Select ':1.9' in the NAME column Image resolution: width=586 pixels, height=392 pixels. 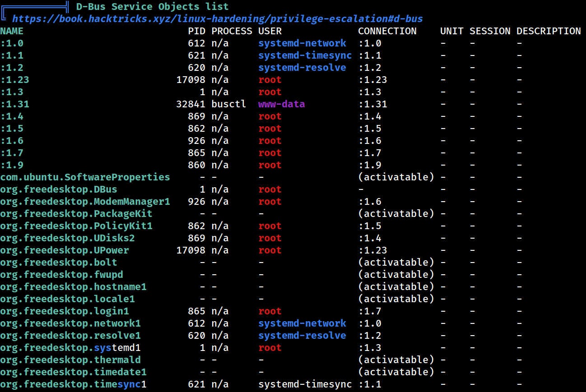(12, 165)
